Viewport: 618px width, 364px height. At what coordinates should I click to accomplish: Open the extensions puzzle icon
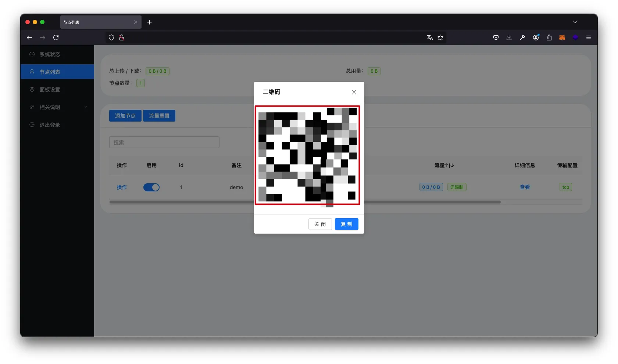[549, 37]
